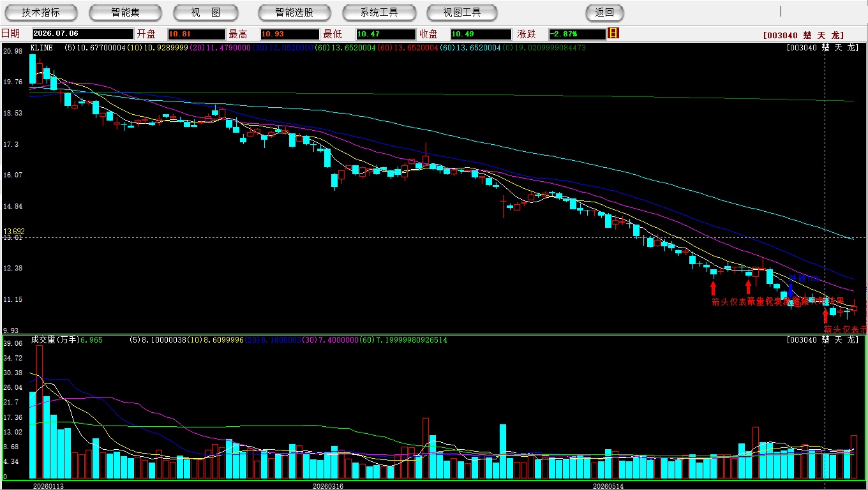Click the blue 跌破10% signal label
Image resolution: width=868 pixels, height=490 pixels.
pos(804,278)
